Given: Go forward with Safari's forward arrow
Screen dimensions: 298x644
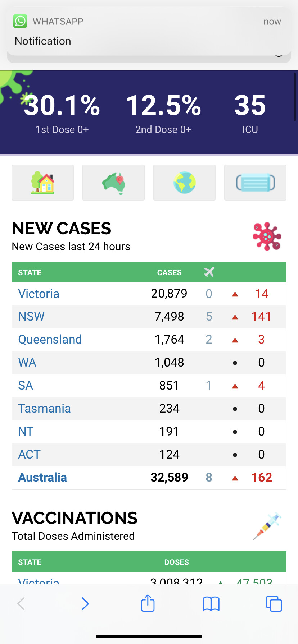Looking at the screenshot, I should pos(85,603).
